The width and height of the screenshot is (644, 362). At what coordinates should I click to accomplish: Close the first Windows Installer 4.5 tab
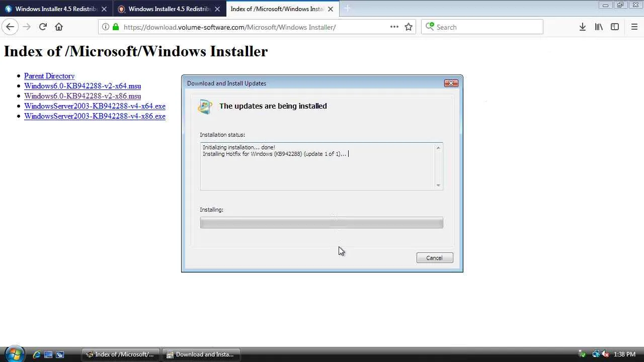pyautogui.click(x=104, y=9)
